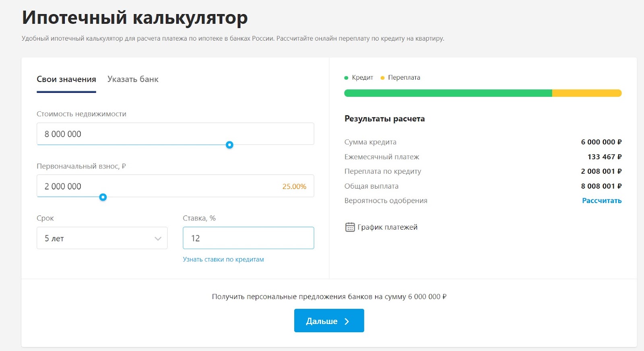Click the Результаты расчета heading

pos(384,119)
